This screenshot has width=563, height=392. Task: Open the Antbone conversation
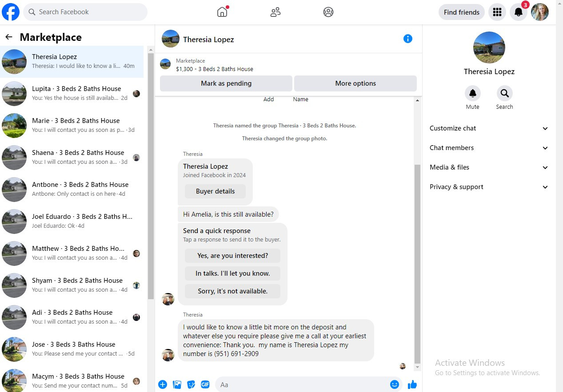click(72, 189)
